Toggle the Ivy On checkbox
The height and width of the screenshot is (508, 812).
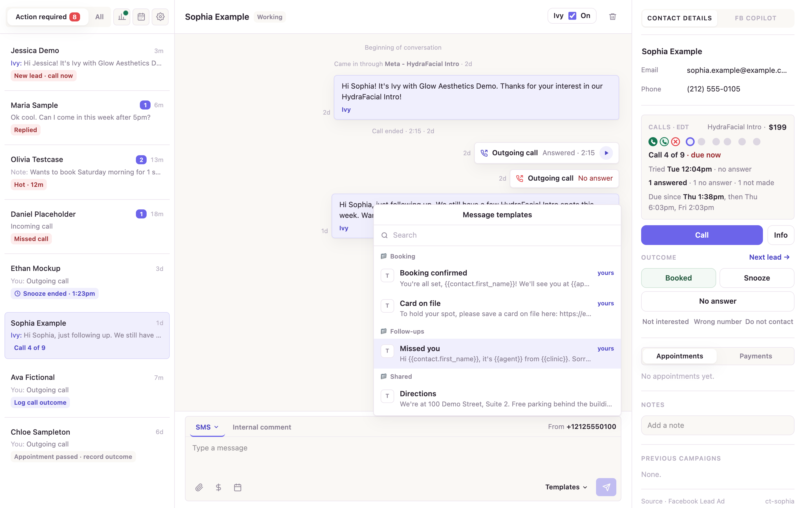[572, 16]
